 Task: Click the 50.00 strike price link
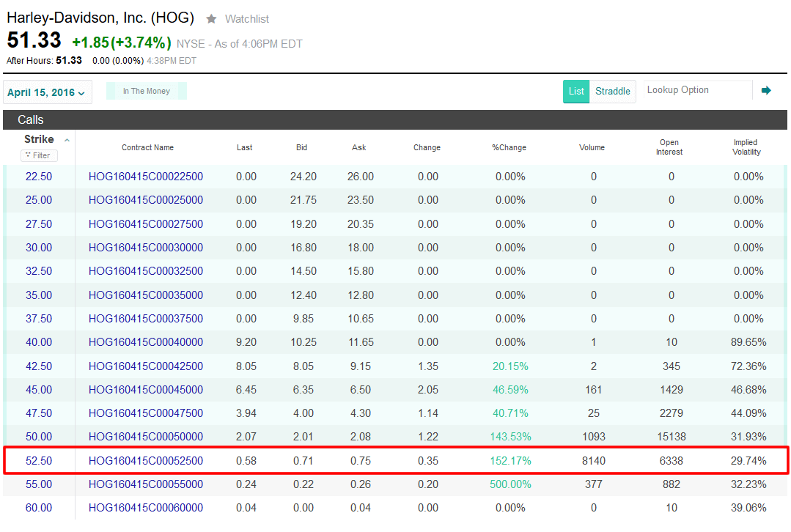(x=39, y=437)
